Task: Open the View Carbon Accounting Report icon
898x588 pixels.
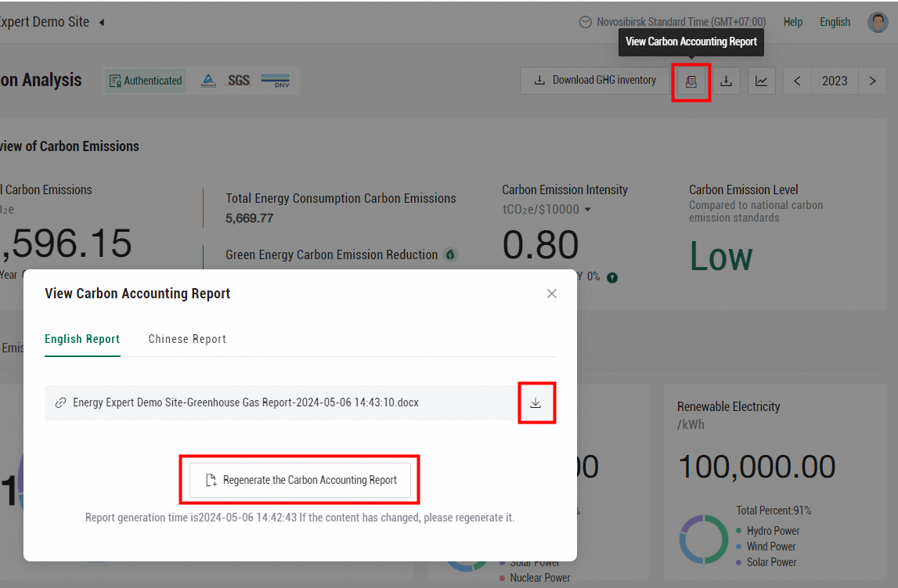Action: point(691,81)
